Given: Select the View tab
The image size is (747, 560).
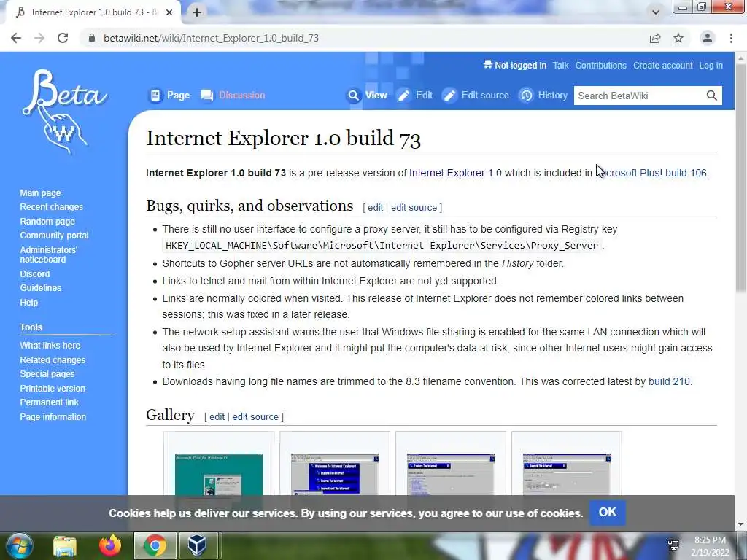Looking at the screenshot, I should (x=367, y=96).
